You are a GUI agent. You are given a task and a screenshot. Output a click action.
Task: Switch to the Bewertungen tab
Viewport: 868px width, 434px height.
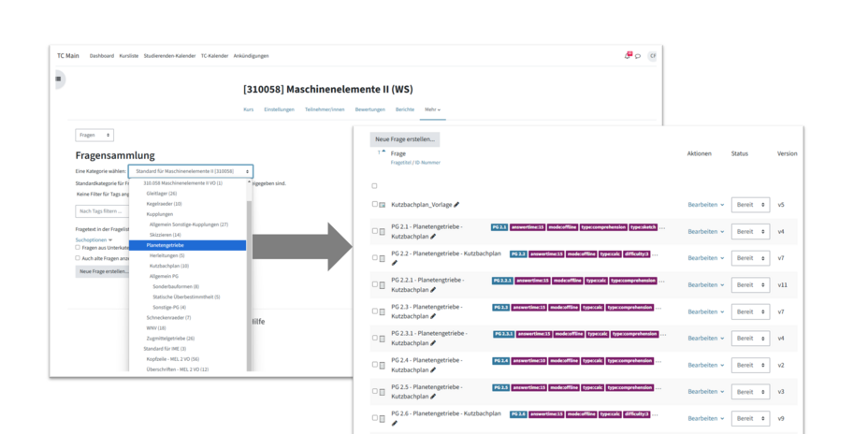click(369, 109)
